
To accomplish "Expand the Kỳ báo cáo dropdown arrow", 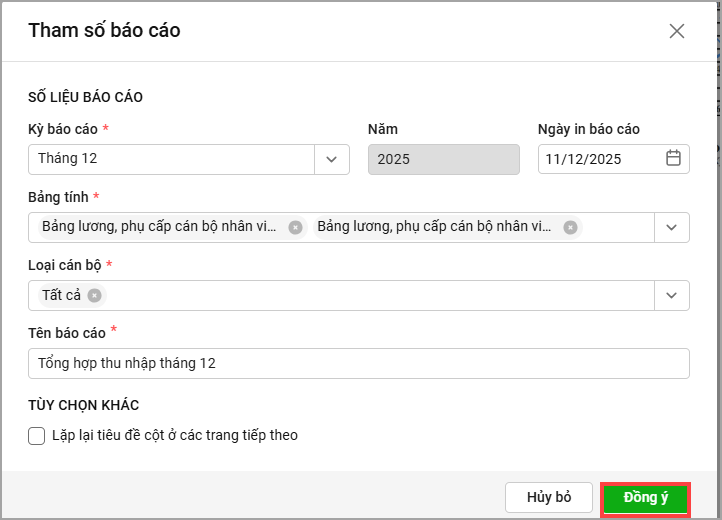I will pyautogui.click(x=332, y=159).
